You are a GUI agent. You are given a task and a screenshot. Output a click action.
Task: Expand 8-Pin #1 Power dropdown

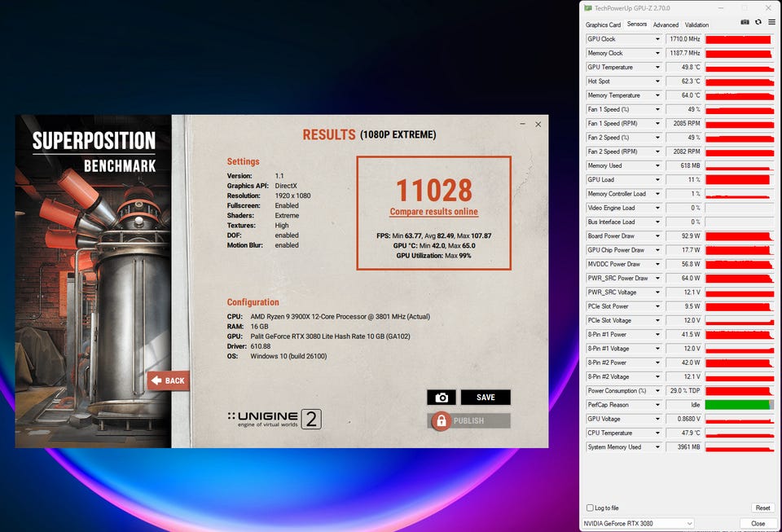[x=657, y=335]
